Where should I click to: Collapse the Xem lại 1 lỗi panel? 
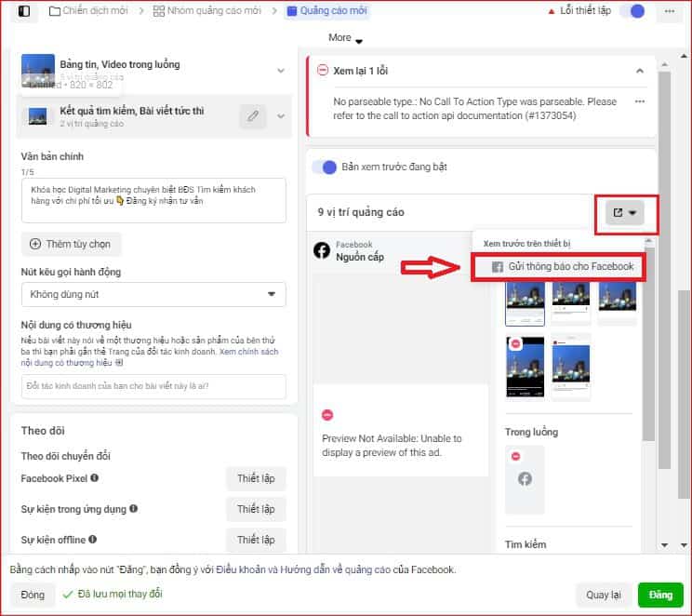639,71
